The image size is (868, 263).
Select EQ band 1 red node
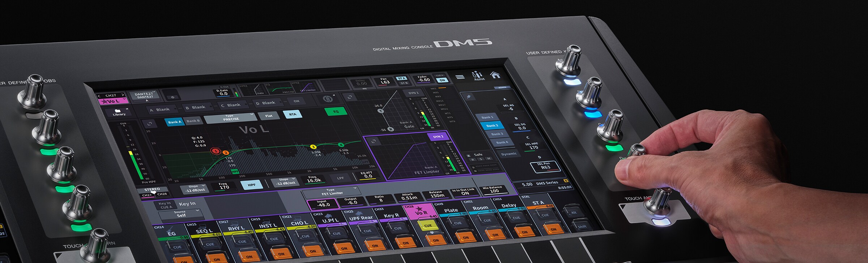pyautogui.click(x=216, y=151)
